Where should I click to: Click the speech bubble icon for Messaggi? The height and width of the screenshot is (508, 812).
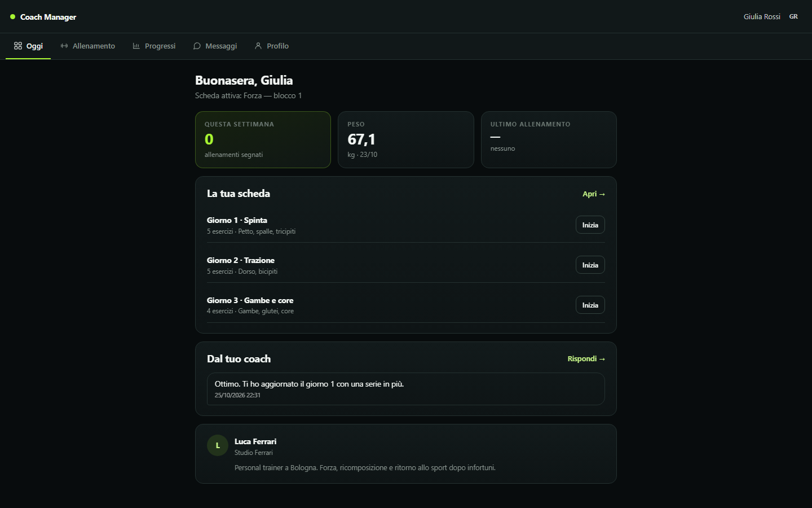[x=197, y=46]
